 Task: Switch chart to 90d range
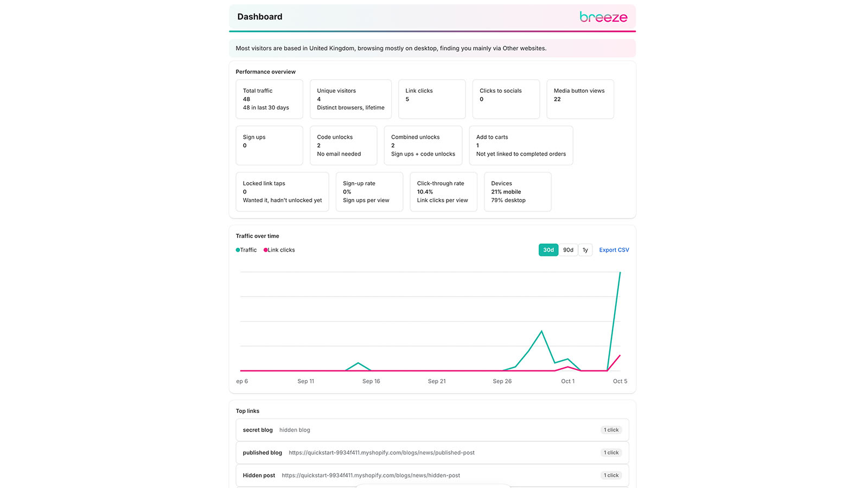click(x=568, y=250)
